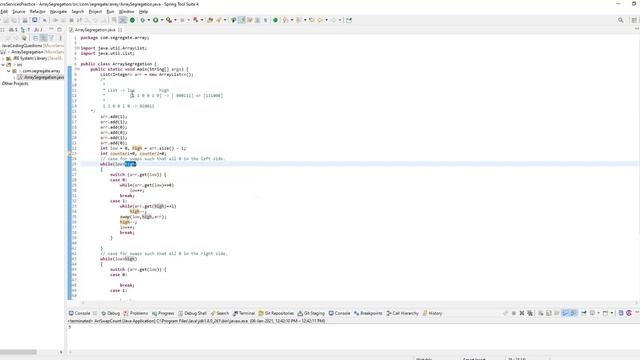Open the Source menu
This screenshot has height=360, width=640.
click(x=19, y=12)
